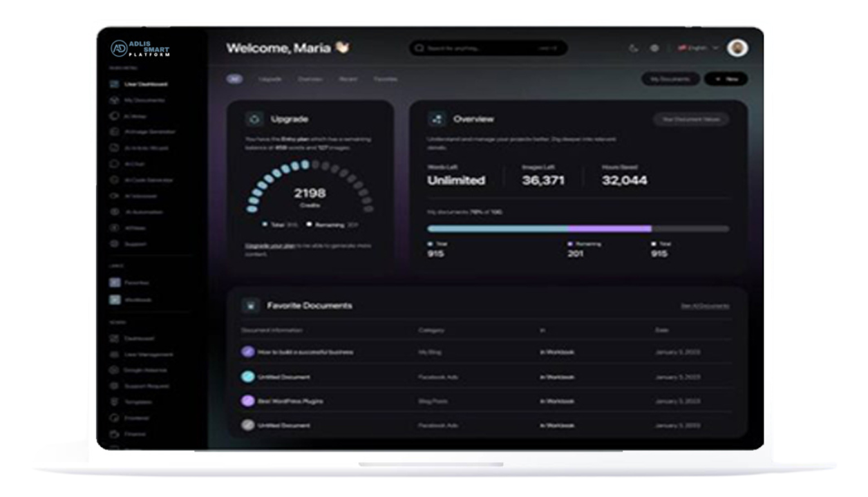
Task: Click the documents usage progress bar
Action: click(x=577, y=228)
